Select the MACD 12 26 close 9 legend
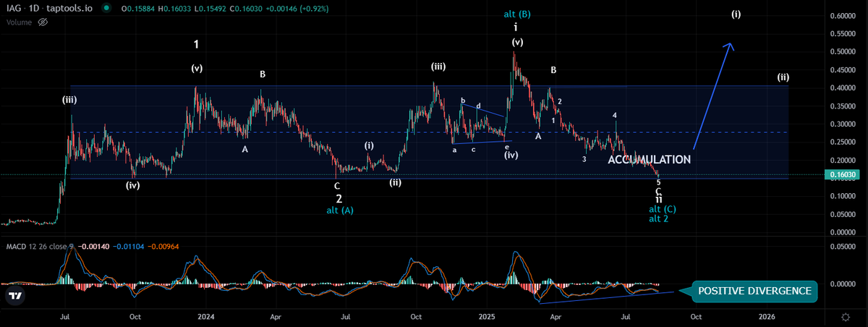 (40, 246)
